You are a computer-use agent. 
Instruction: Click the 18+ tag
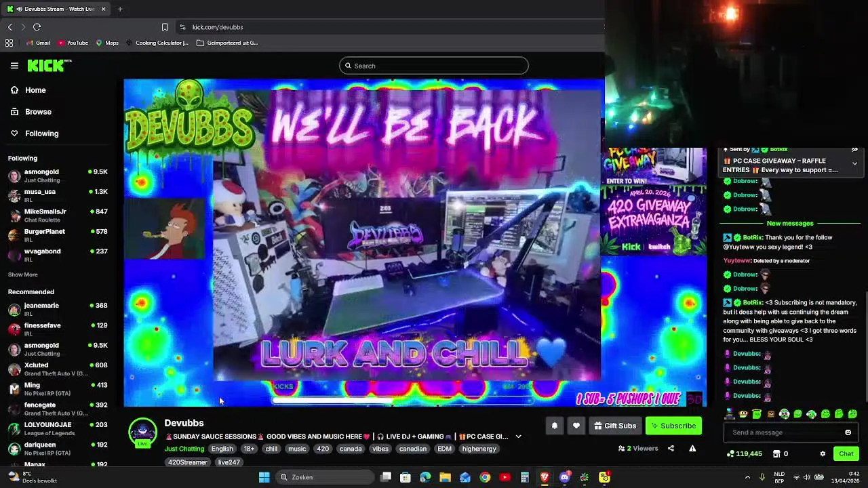249,449
